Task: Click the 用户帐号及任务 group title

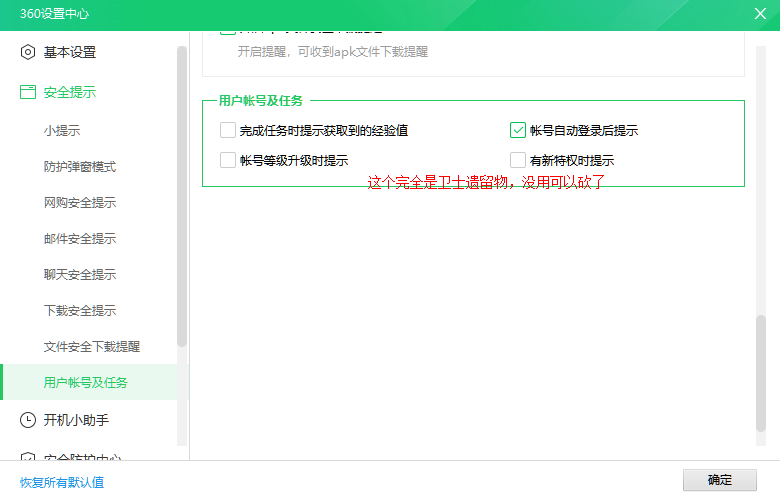Action: (x=261, y=100)
